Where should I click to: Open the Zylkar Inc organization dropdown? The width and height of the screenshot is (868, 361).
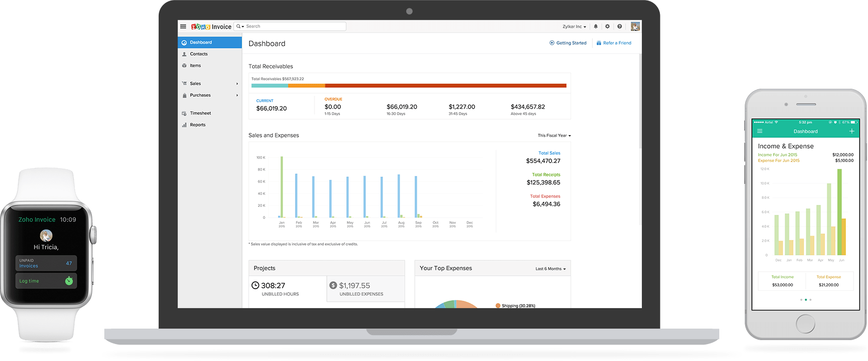(574, 26)
